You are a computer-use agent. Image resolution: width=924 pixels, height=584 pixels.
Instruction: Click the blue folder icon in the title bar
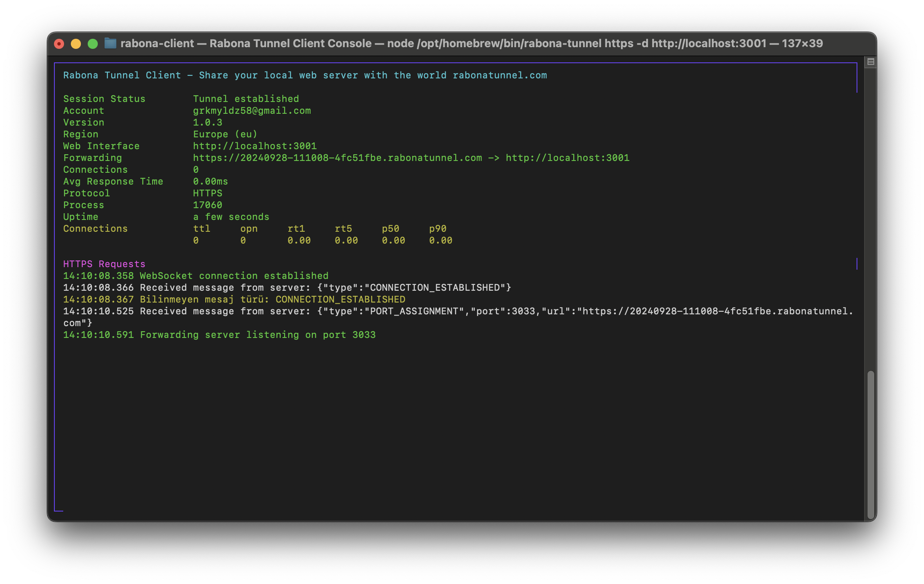point(110,43)
